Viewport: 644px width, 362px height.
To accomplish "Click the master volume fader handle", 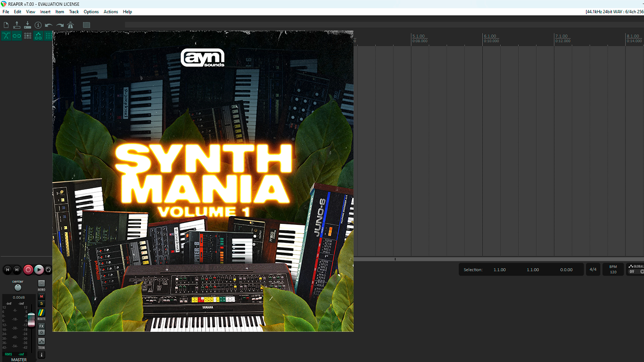I will point(31,319).
